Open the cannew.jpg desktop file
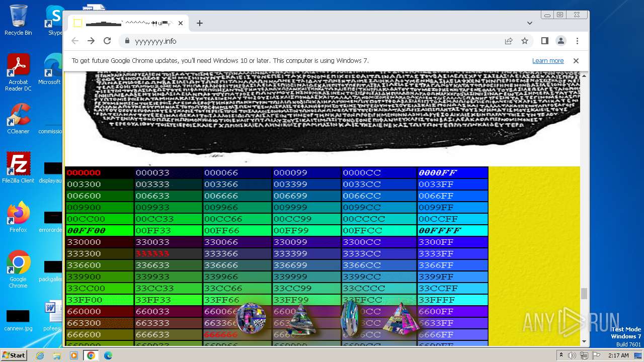 pos(18,320)
